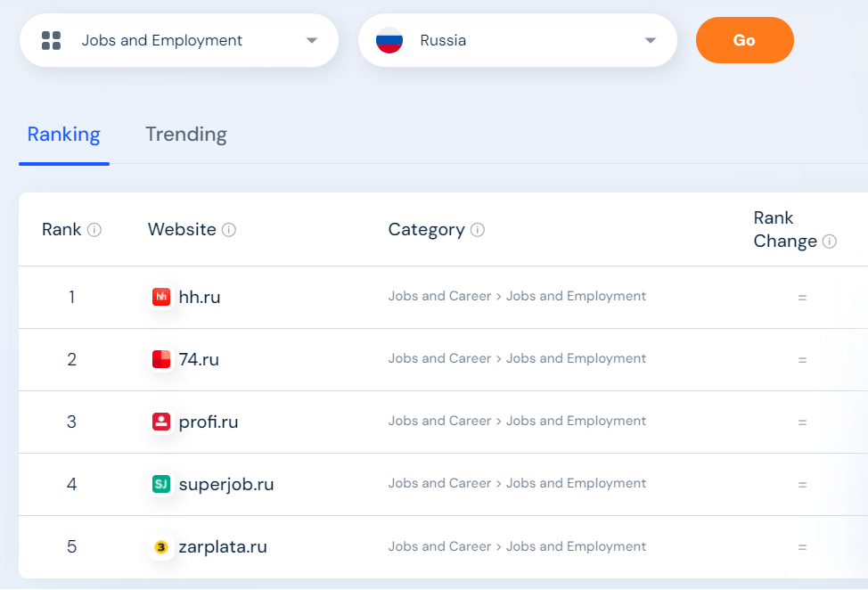Screen dimensions: 868x590
Task: Click the category text in the zarplata.ru row
Action: [517, 547]
